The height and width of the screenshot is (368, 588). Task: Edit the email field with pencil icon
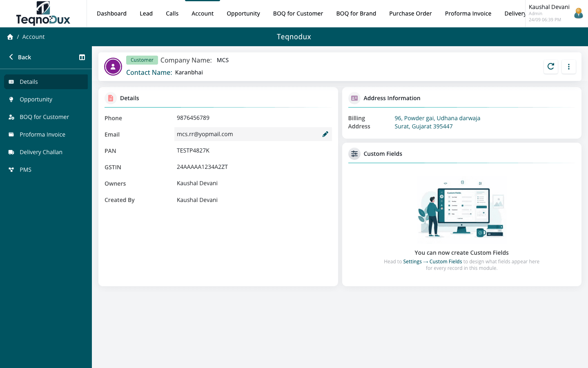(325, 134)
